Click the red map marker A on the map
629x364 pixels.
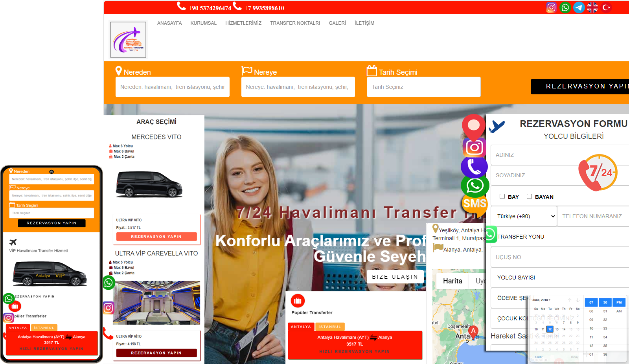473,332
